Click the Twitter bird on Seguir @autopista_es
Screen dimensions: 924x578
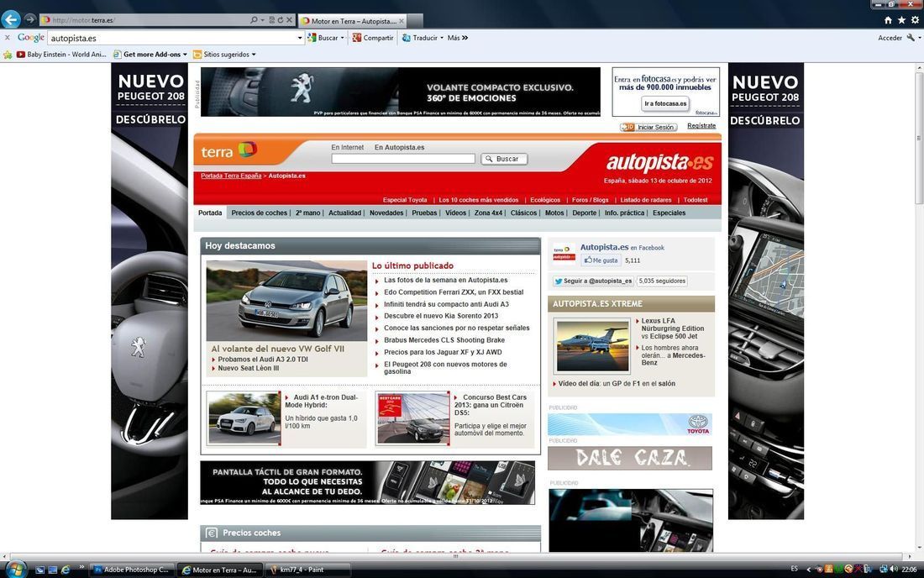(x=558, y=281)
